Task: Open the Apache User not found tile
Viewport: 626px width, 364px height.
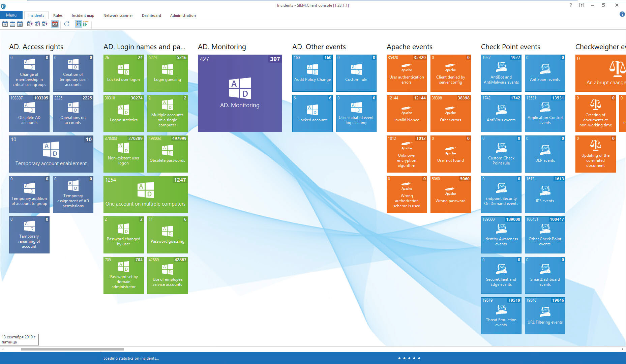Action: click(451, 154)
